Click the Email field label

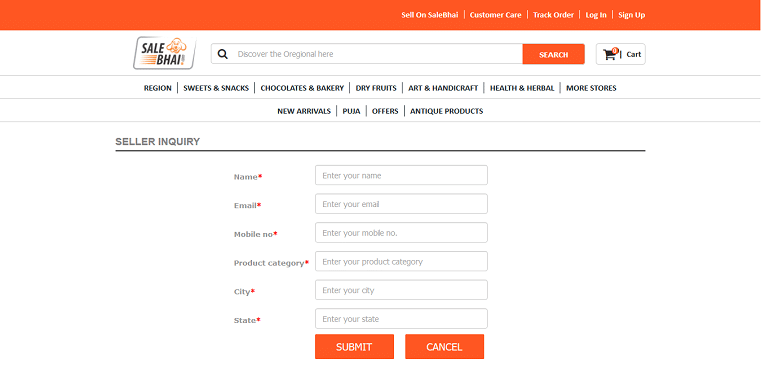[x=248, y=205]
